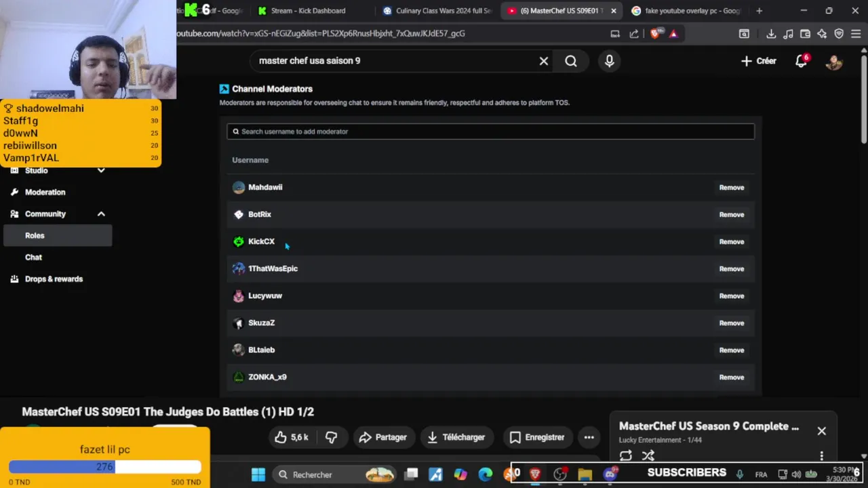This screenshot has height=488, width=868.
Task: Open the Brave Rewards triangle icon
Action: coord(673,33)
